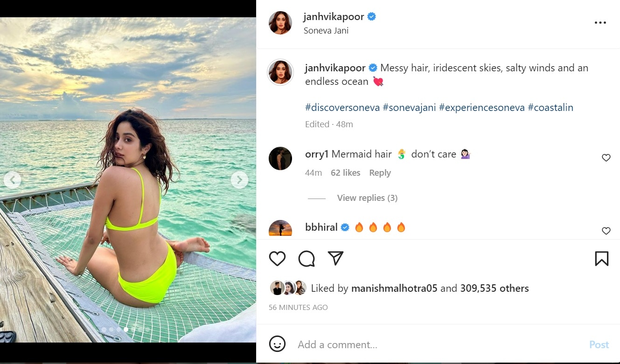This screenshot has width=620, height=364.
Task: Open the #discoversoneva hashtag
Action: pyautogui.click(x=342, y=108)
